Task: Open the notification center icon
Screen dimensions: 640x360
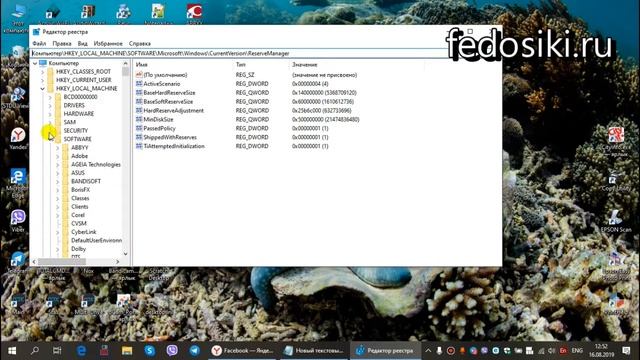Action: click(x=626, y=351)
